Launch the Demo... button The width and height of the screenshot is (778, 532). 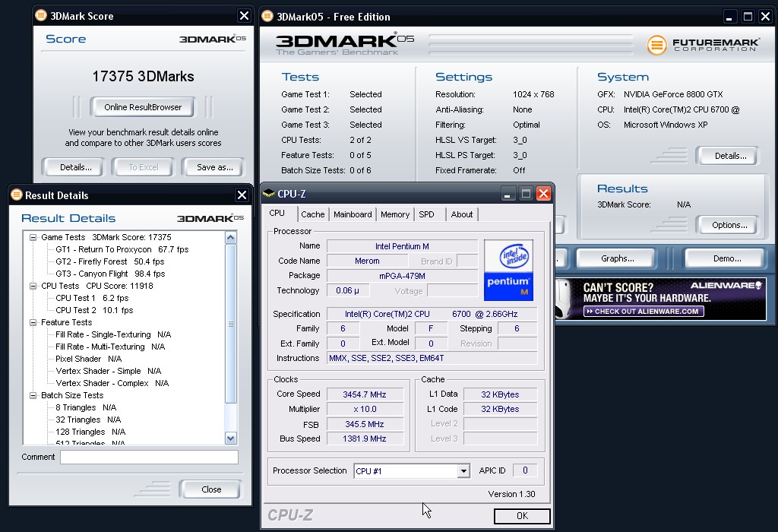[x=726, y=258]
